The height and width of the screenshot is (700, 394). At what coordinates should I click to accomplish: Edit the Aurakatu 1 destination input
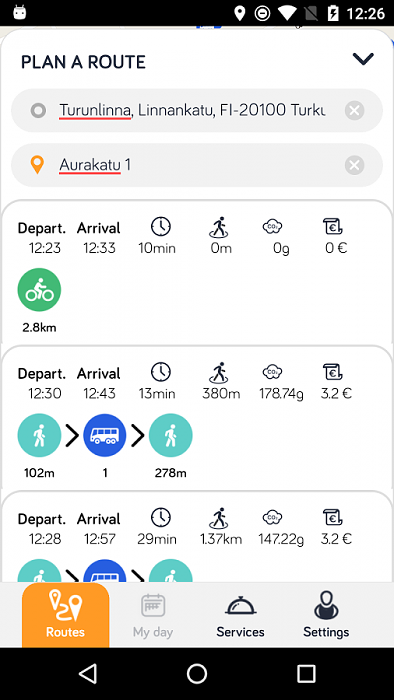click(x=197, y=165)
